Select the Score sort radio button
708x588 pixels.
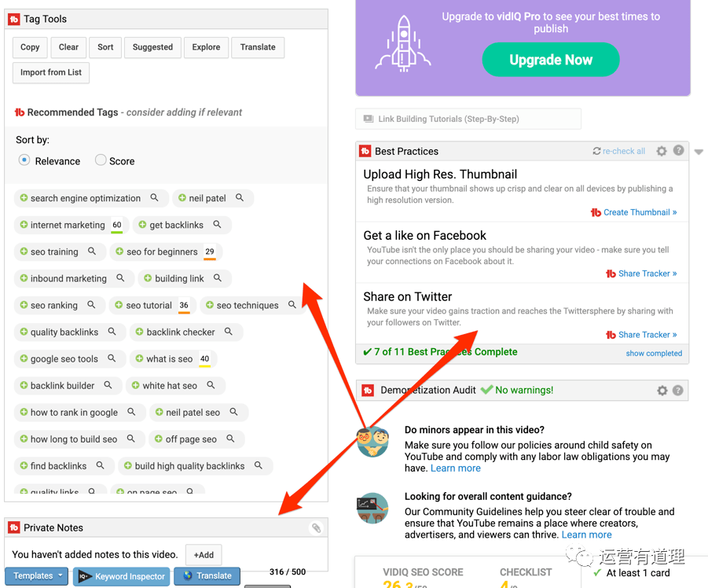click(101, 160)
